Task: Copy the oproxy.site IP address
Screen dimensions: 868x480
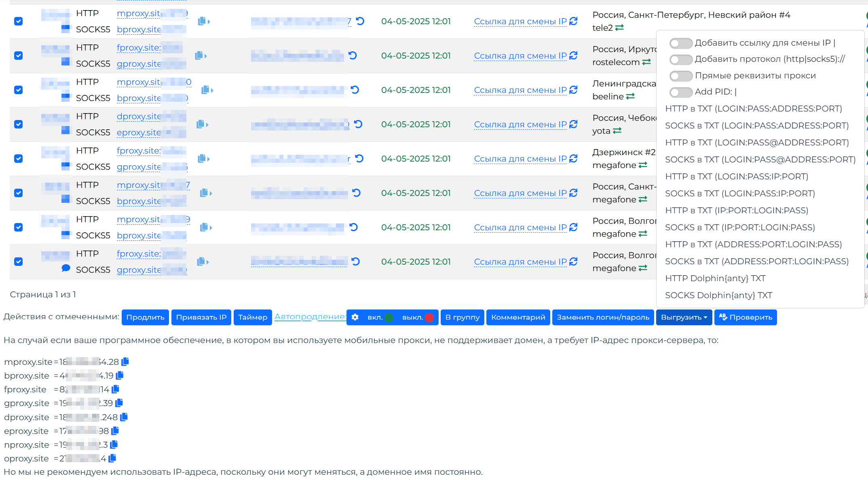Action: click(112, 458)
